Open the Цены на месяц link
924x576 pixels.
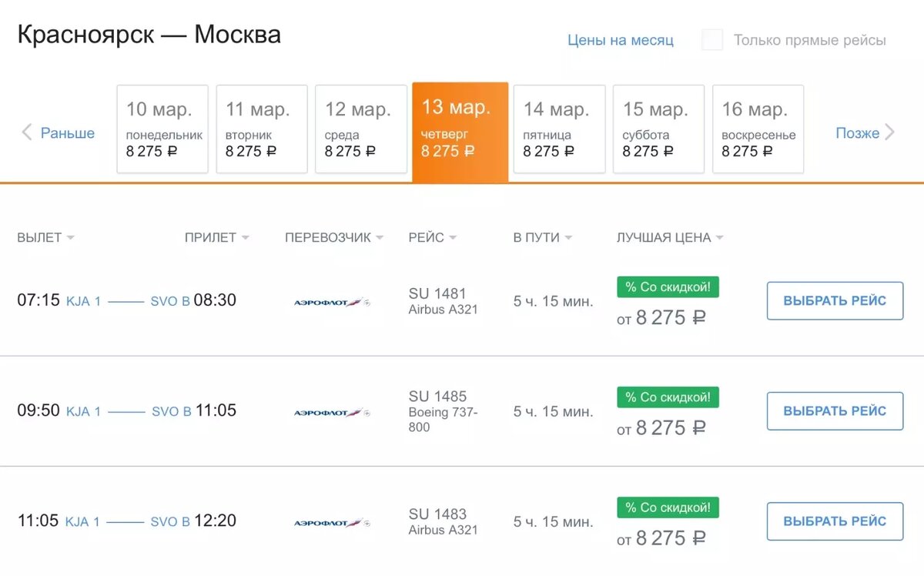(621, 39)
